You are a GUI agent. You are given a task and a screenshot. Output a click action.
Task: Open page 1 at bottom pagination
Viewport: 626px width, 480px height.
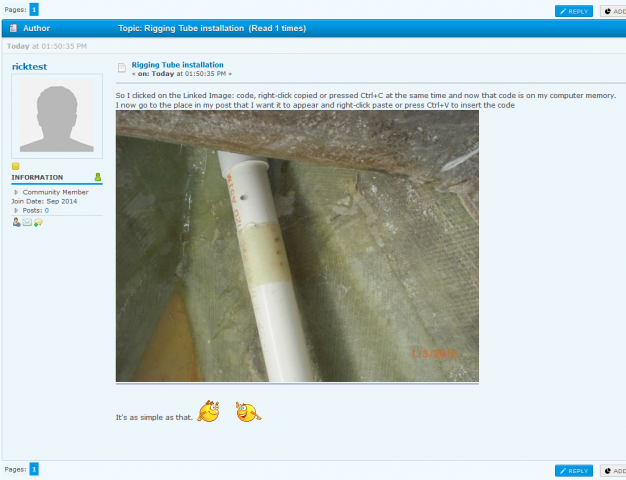[x=34, y=469]
